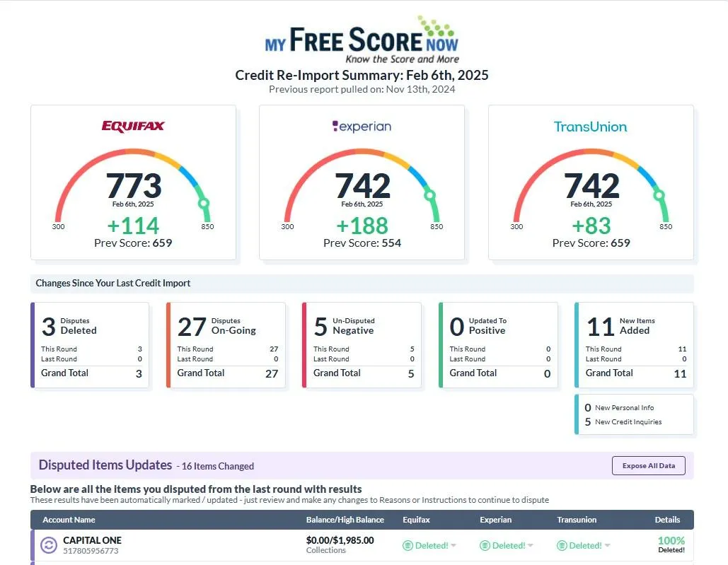Screen dimensions: 728x565
Task: Select the 0 Updated To Positive card heading
Action: click(x=478, y=326)
